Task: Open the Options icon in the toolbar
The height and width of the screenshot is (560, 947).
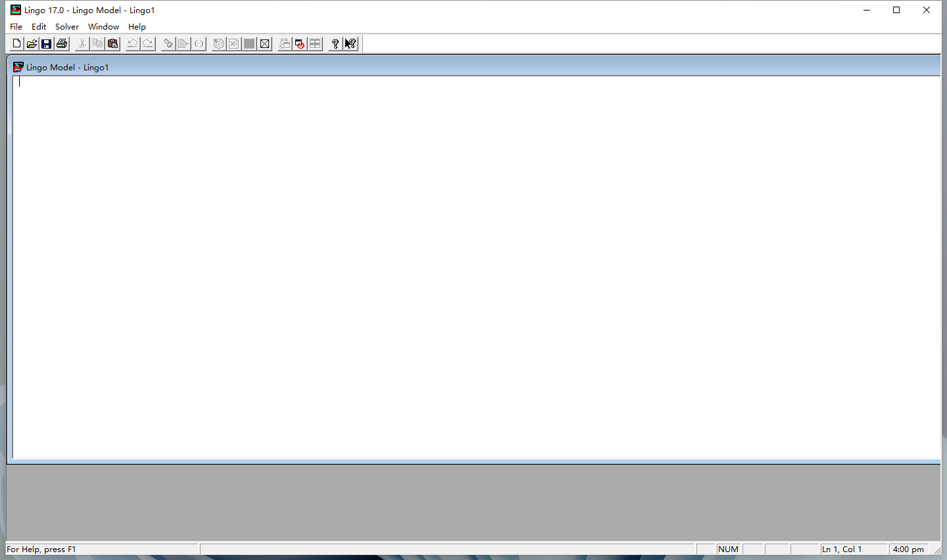Action: 264,44
